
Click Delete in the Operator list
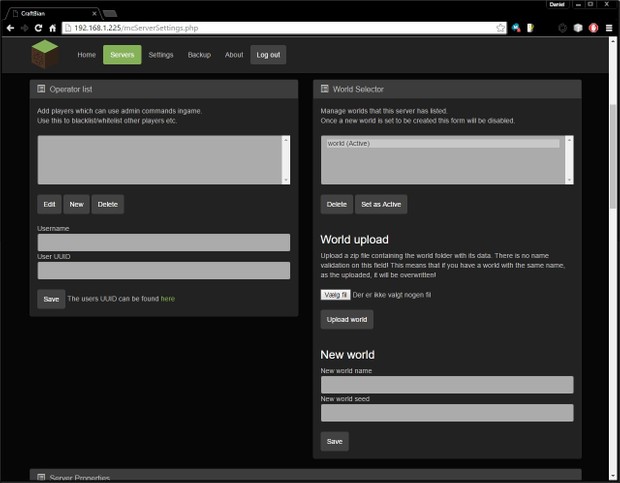[x=108, y=204]
